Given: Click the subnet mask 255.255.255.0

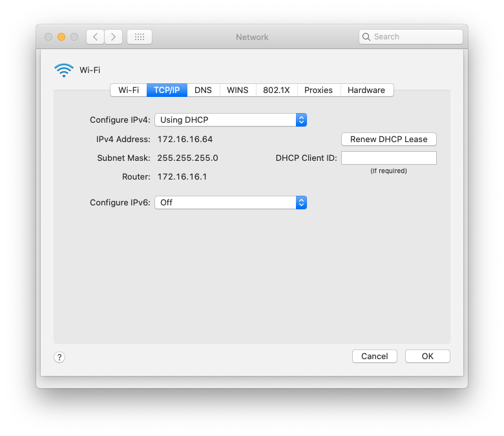Looking at the screenshot, I should pos(188,158).
